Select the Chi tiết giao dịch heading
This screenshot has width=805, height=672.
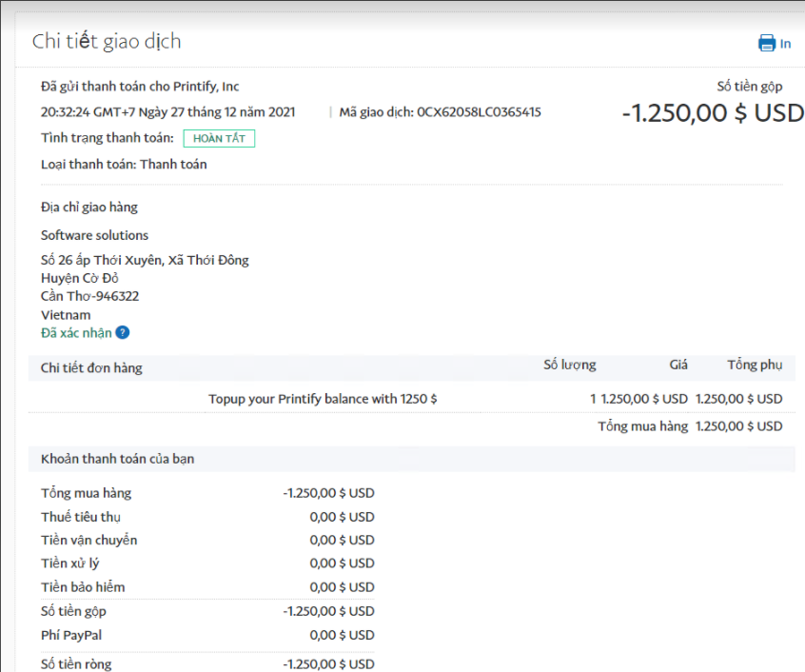pyautogui.click(x=107, y=42)
